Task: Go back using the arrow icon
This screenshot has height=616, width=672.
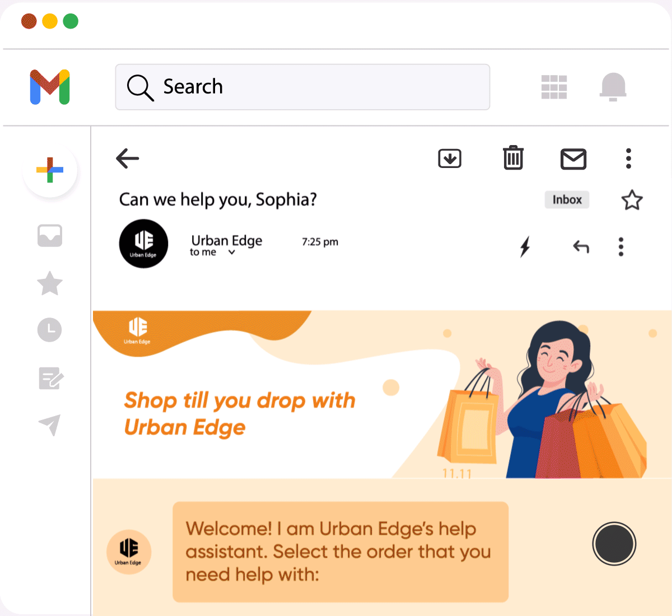Action: tap(127, 158)
